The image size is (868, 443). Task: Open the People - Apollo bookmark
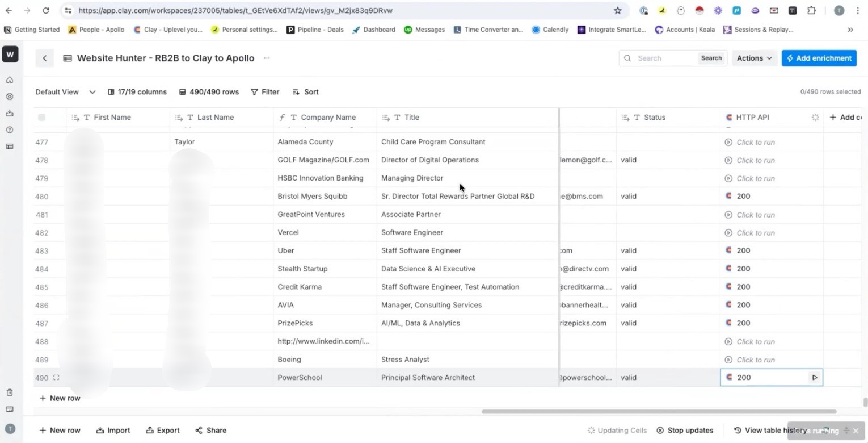[96, 30]
